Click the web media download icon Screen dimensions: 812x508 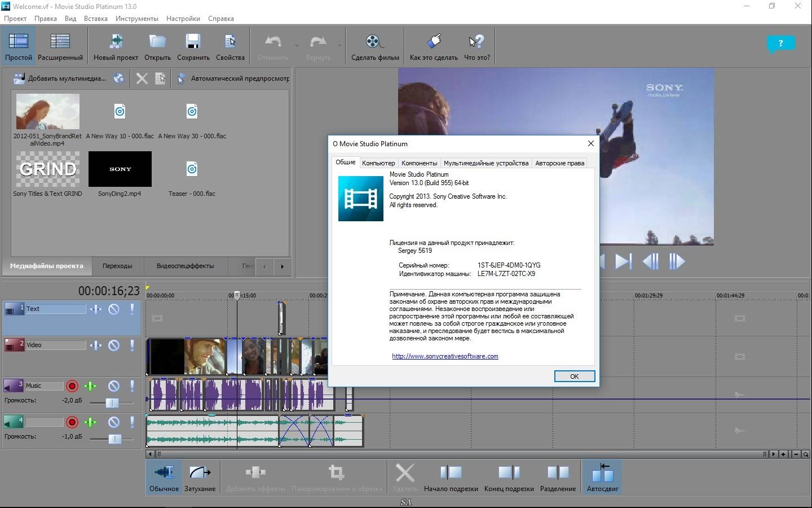pos(118,78)
